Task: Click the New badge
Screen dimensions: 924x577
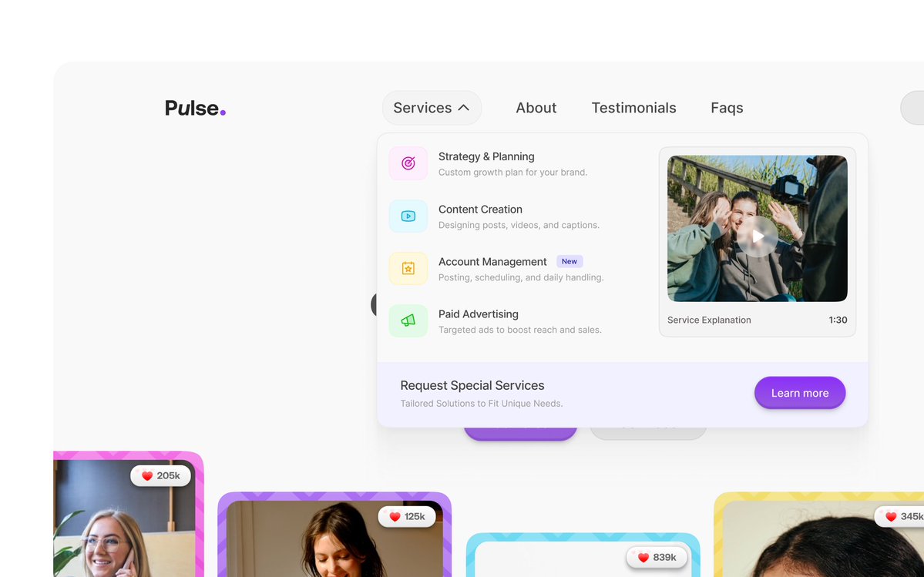Action: point(570,261)
